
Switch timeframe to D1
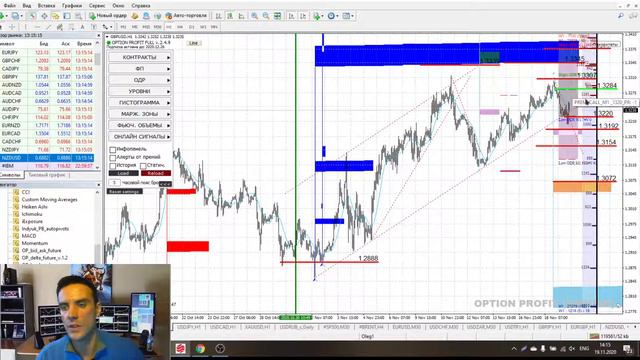[x=191, y=27]
